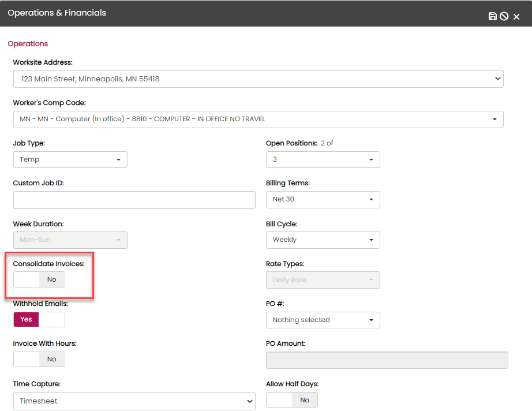Screen dimensions: 532x411
Task: Expand Worker's Comp Code dropdown
Action: tap(258, 119)
